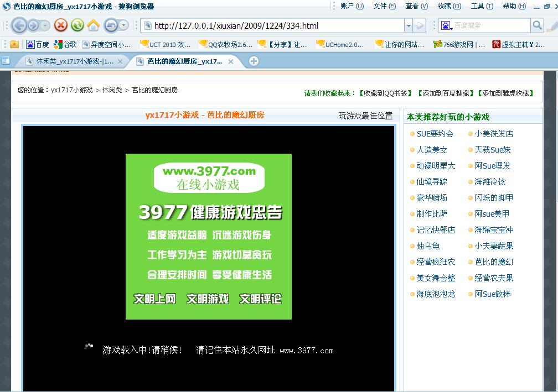Close the 芭比的魔幻厨房 tab
This screenshot has width=558, height=392.
tap(231, 61)
